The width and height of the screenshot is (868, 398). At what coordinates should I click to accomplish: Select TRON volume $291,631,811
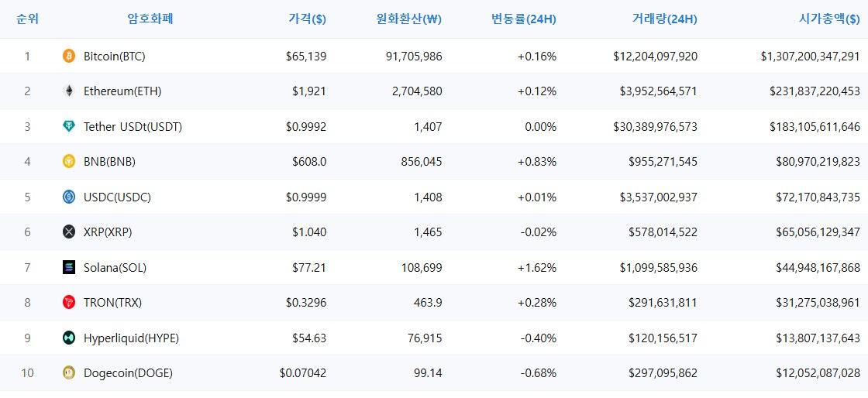(663, 302)
